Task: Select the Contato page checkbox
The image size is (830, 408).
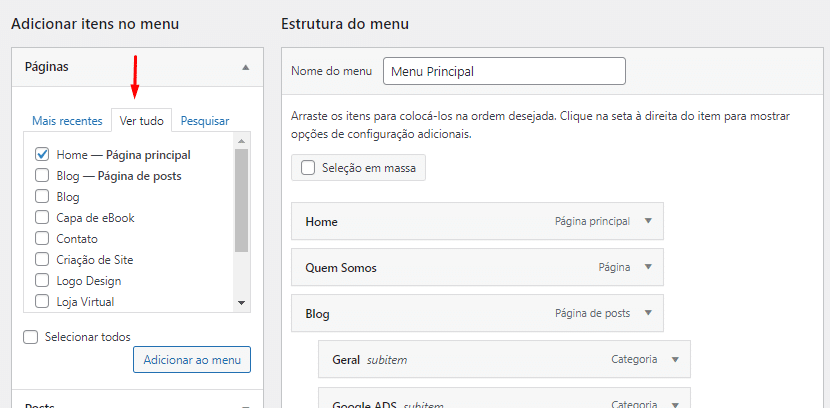Action: point(42,239)
